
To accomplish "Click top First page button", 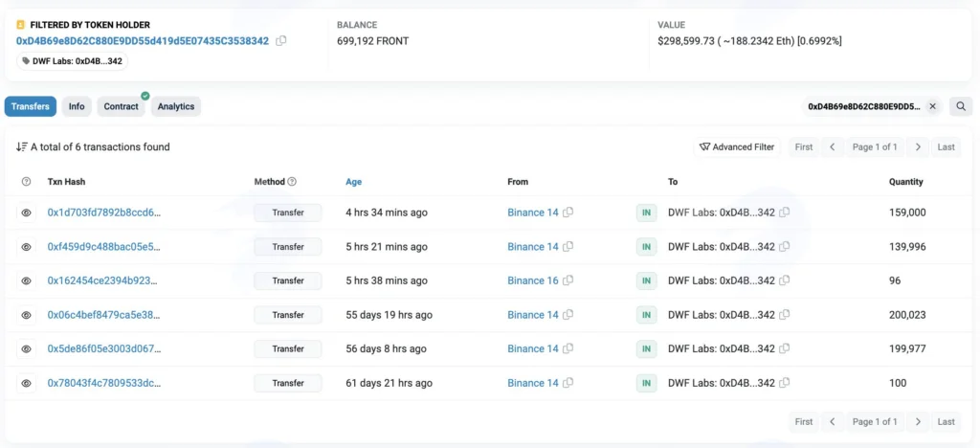I will point(804,147).
